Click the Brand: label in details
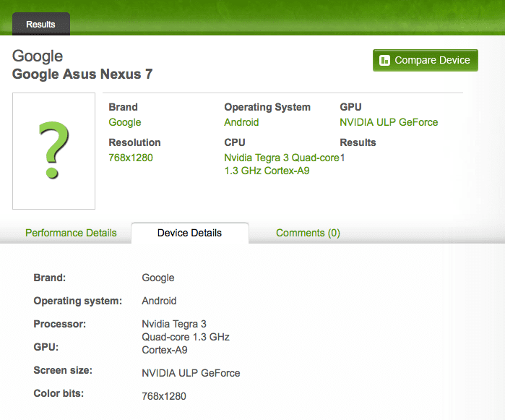This screenshot has width=505, height=420. tap(50, 278)
